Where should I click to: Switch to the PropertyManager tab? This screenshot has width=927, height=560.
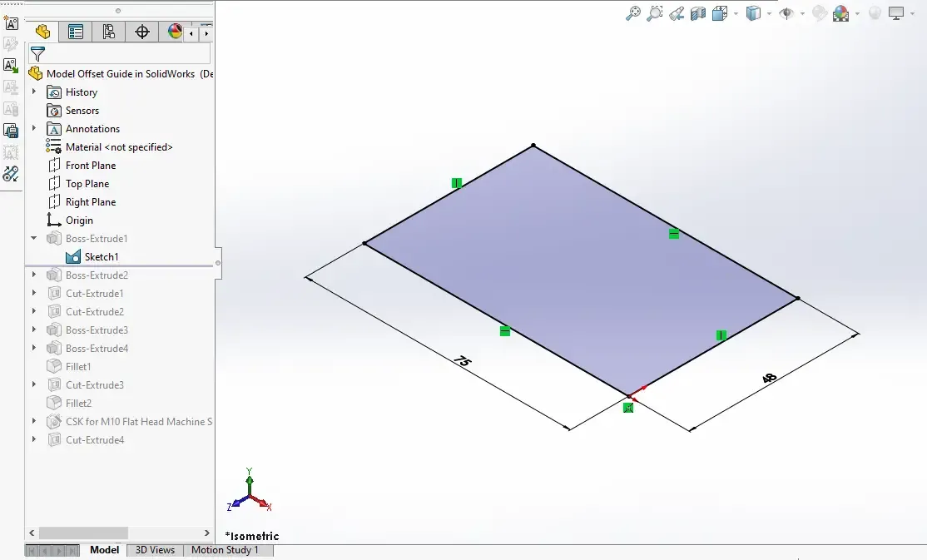point(76,32)
